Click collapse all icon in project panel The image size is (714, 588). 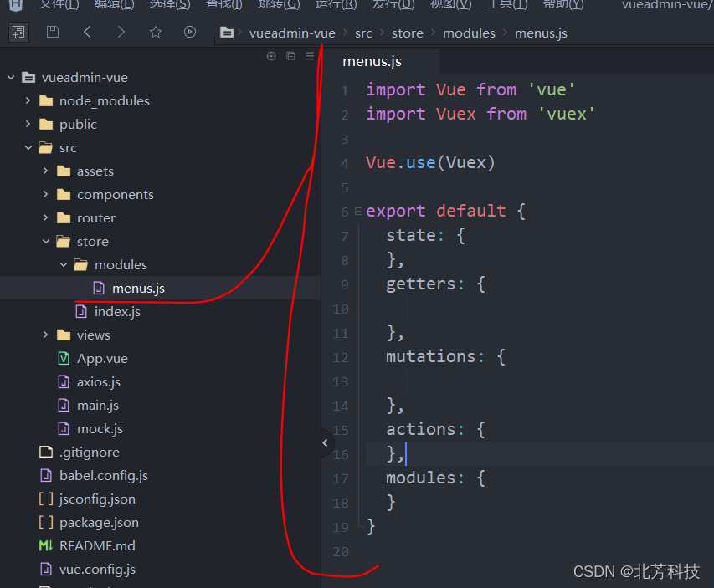click(290, 56)
